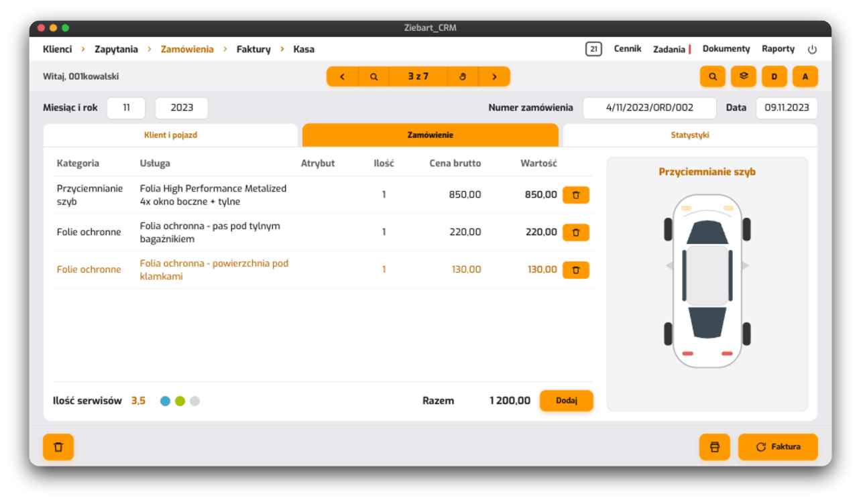The width and height of the screenshot is (861, 504).
Task: Click the blue service indicator dot
Action: coord(165,401)
